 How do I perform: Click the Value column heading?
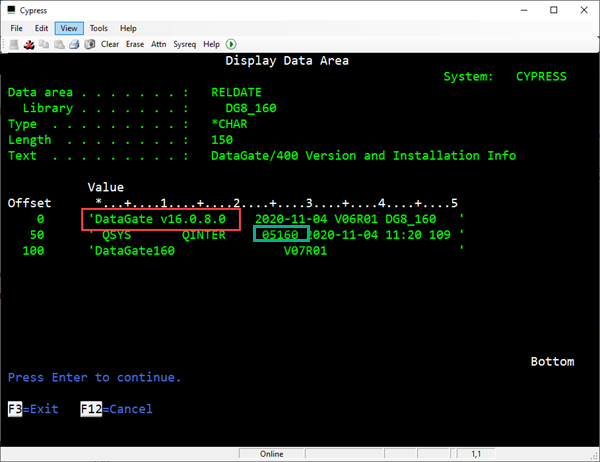click(x=106, y=187)
